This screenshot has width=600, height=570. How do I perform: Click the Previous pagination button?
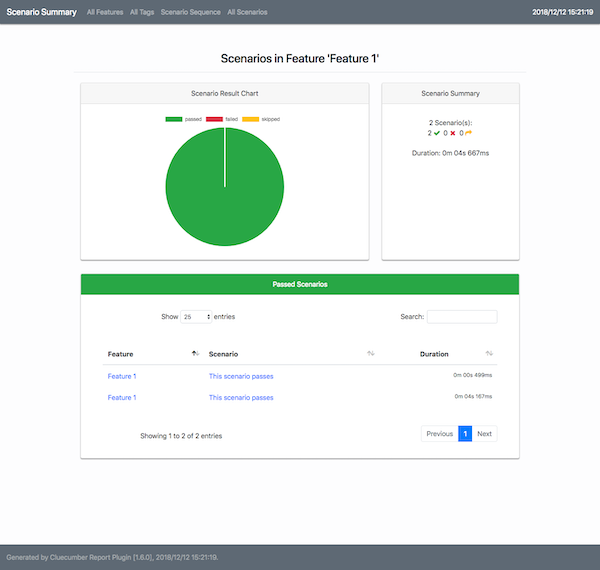[440, 434]
